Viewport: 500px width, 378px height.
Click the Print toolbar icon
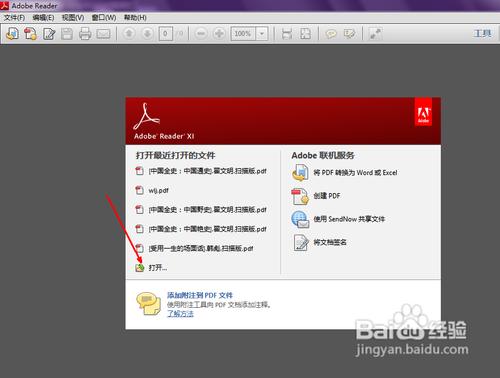point(85,34)
